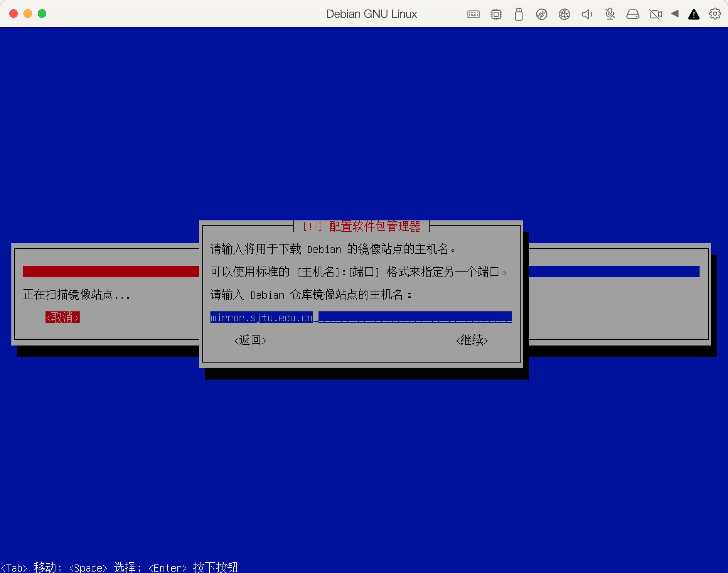Screen dimensions: 728x573
Task: Click the CD/DVD disc icon
Action: 541,14
